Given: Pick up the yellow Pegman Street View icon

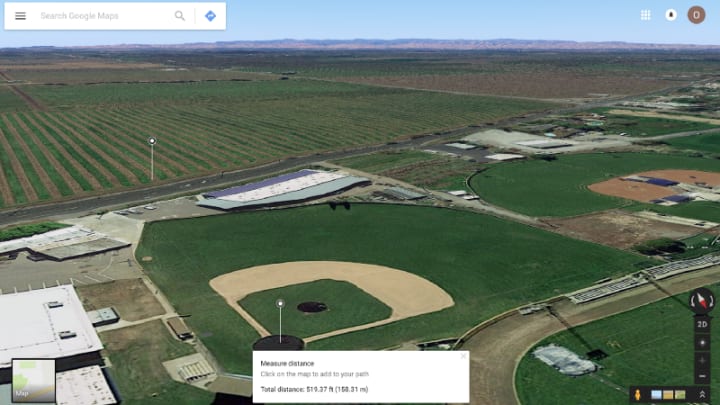Looking at the screenshot, I should click(x=637, y=394).
